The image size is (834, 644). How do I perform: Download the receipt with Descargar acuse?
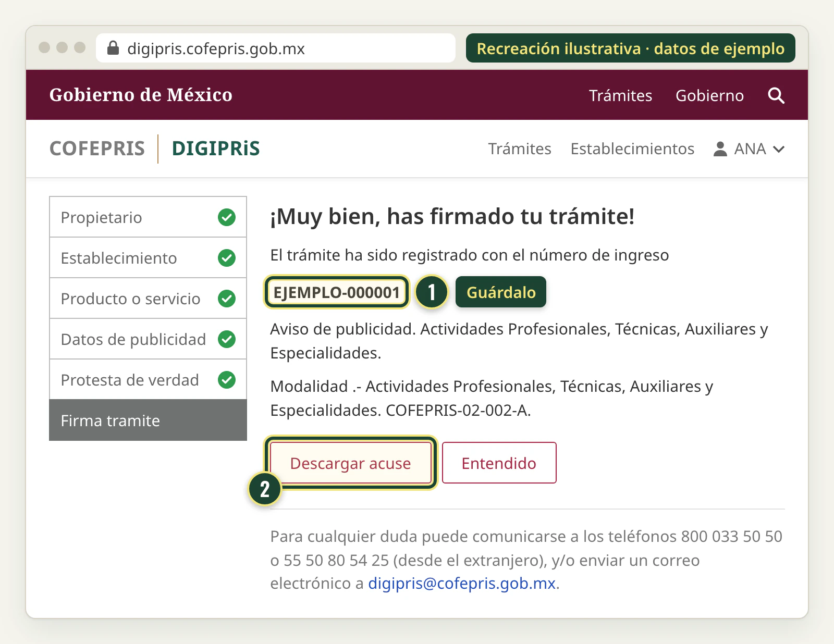(x=351, y=463)
